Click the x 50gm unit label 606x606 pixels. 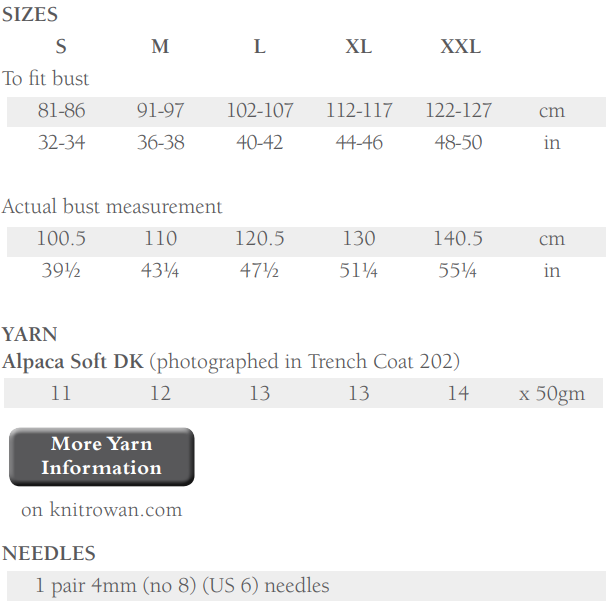551,393
